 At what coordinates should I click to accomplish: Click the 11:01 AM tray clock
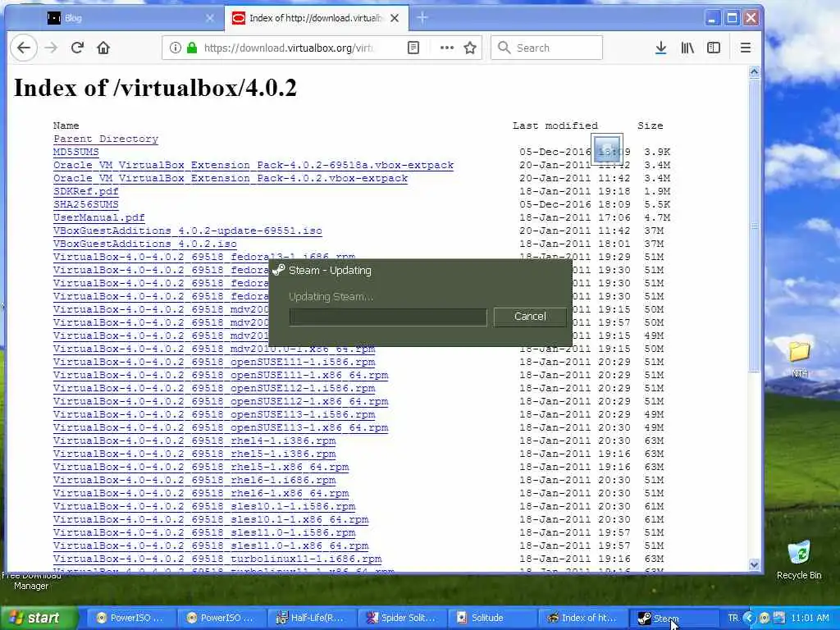click(x=810, y=618)
